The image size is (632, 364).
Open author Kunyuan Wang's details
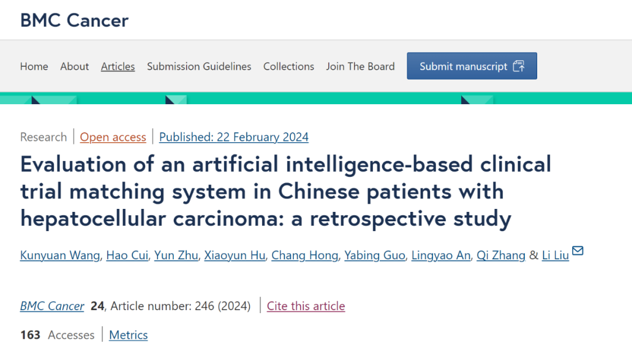click(x=60, y=255)
